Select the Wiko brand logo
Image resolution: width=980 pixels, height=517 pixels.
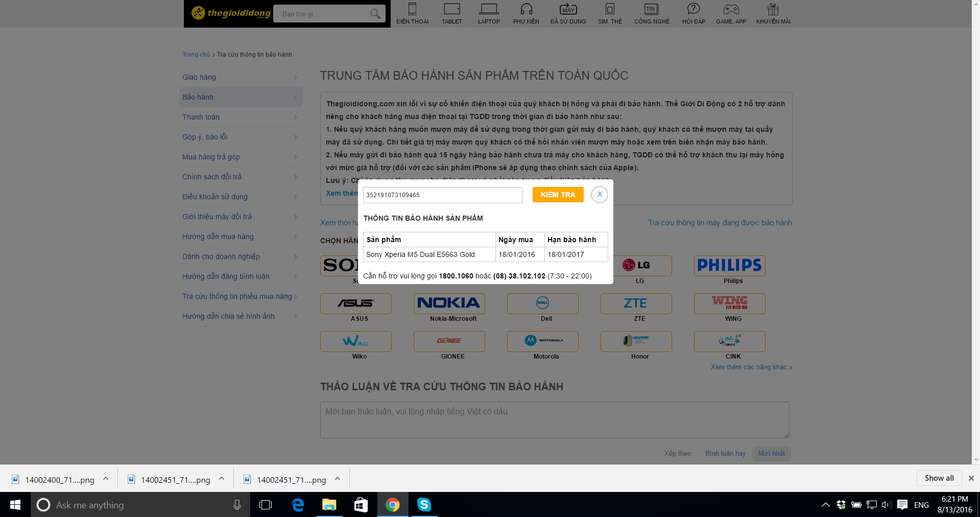[x=356, y=341]
